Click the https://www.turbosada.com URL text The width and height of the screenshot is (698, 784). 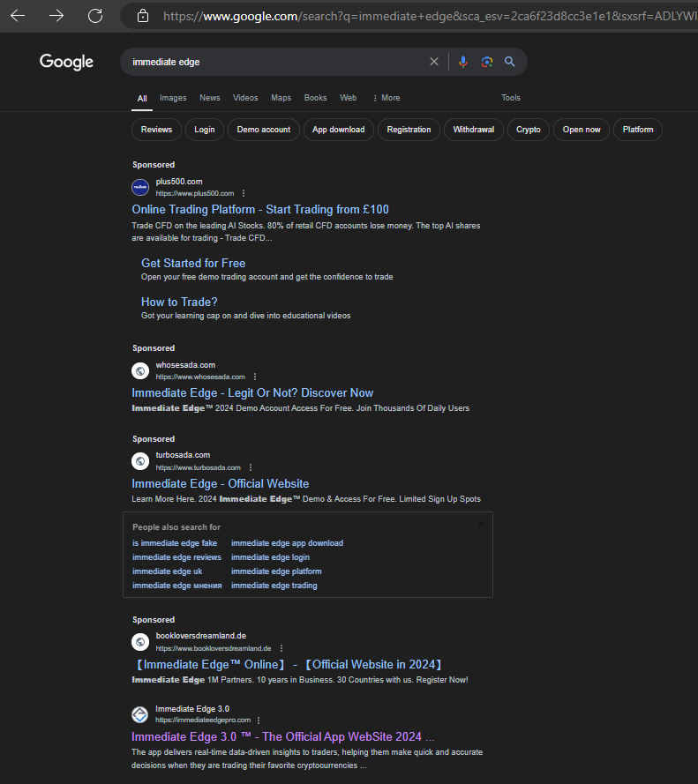click(x=199, y=467)
